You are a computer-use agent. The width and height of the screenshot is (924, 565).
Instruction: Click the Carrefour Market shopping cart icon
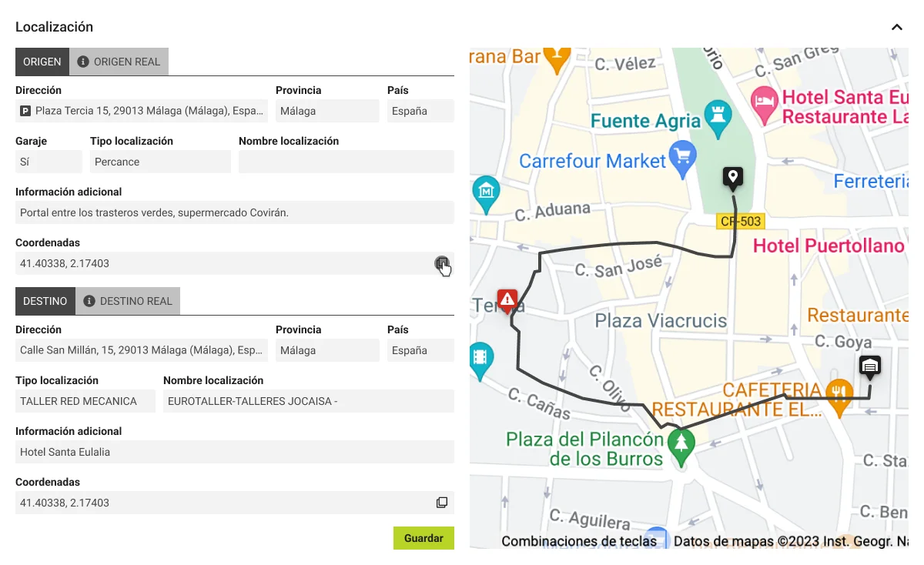pos(682,159)
